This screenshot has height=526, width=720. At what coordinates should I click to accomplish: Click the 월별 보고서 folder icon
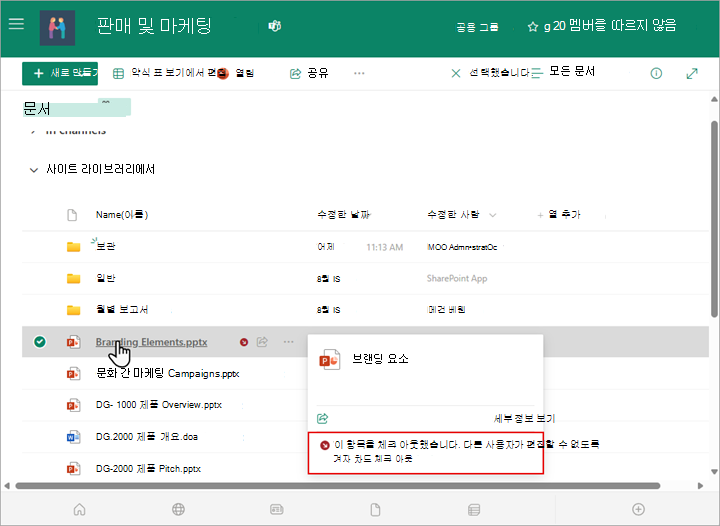(73, 310)
